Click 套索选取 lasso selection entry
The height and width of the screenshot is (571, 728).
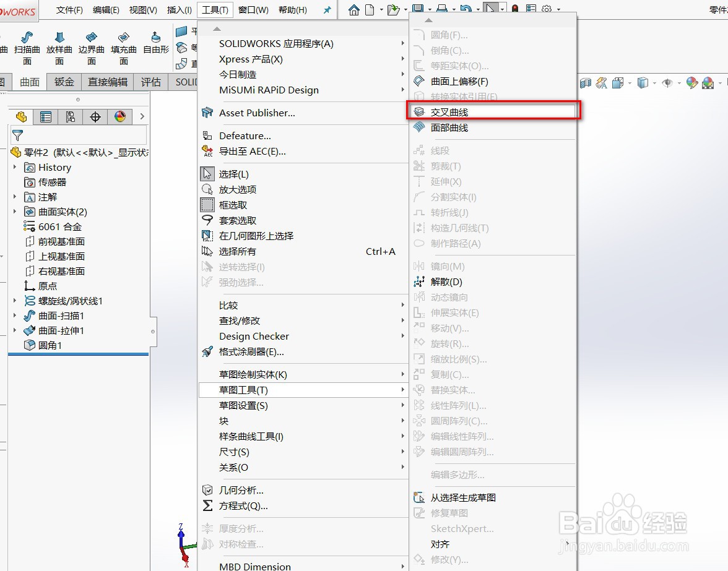pos(303,220)
